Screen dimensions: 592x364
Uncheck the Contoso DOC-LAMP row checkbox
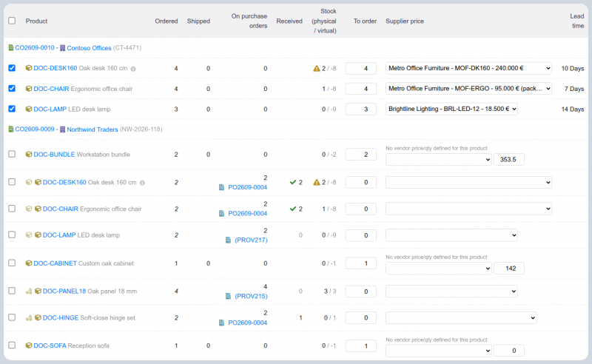(12, 109)
